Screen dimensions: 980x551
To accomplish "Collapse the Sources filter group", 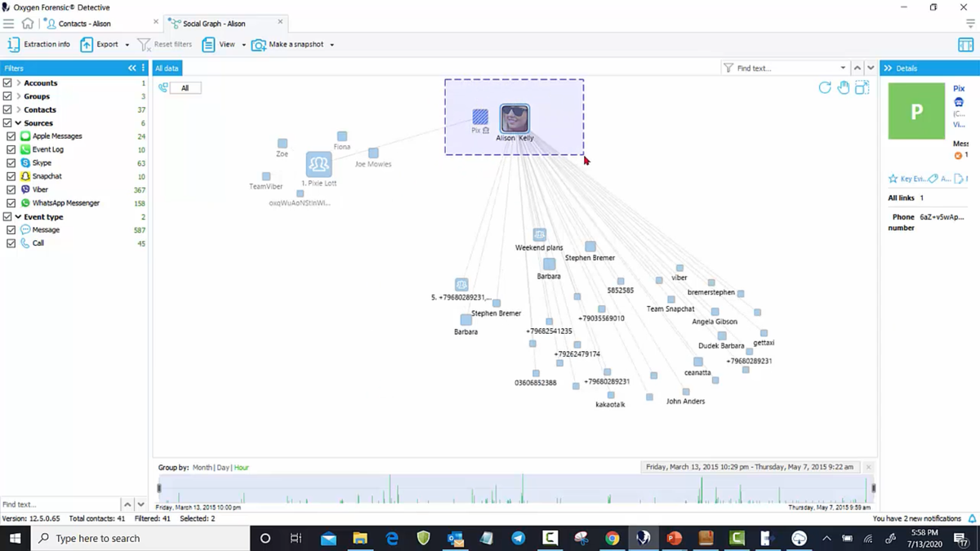I will click(18, 123).
